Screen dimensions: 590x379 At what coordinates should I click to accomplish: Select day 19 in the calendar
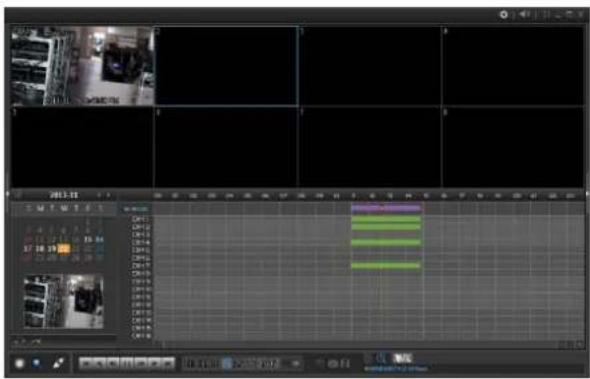52,249
